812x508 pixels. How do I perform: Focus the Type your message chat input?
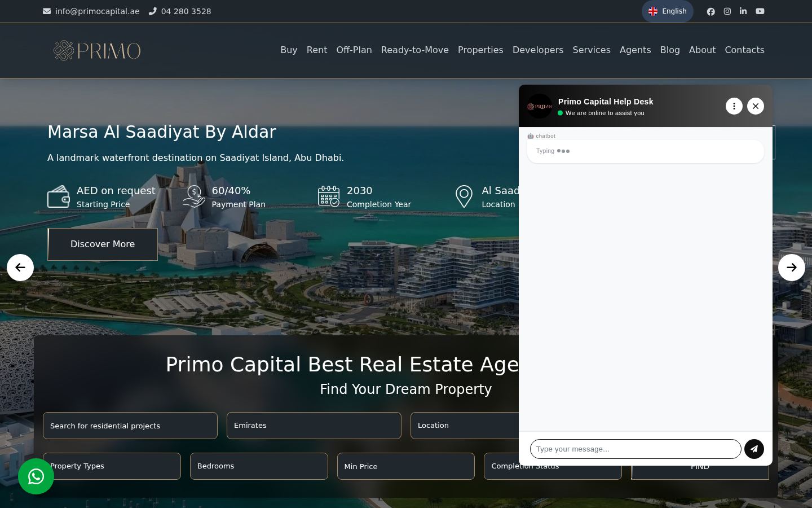coord(636,449)
